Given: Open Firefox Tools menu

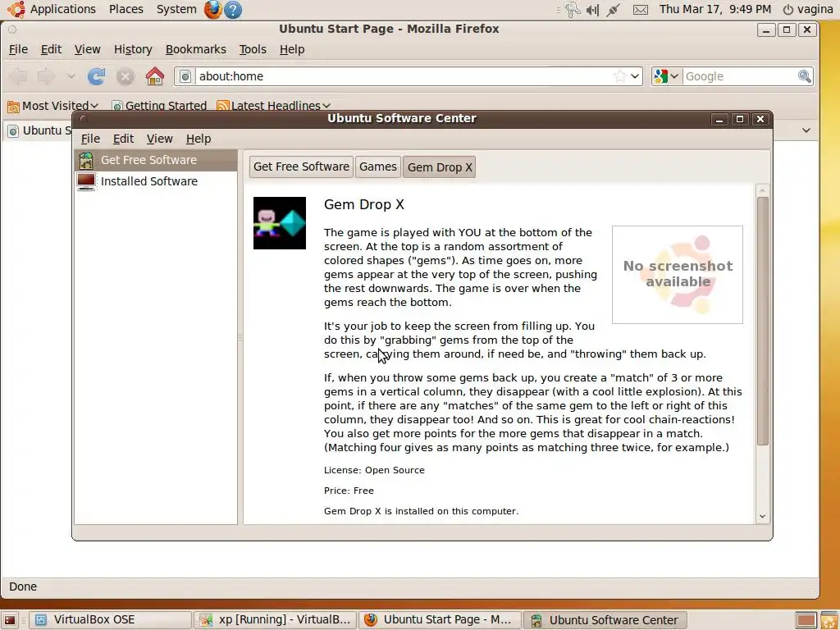Looking at the screenshot, I should (x=253, y=49).
